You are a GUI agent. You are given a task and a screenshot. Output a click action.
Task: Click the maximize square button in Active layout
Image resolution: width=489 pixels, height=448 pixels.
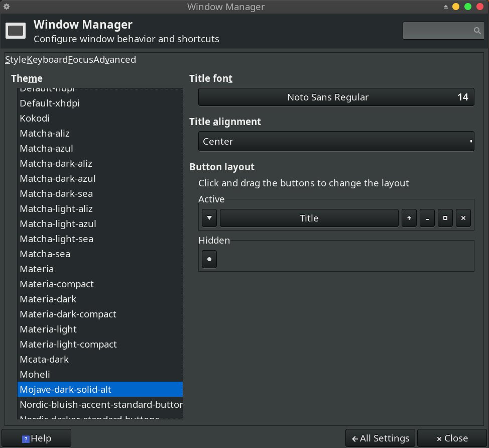(445, 218)
